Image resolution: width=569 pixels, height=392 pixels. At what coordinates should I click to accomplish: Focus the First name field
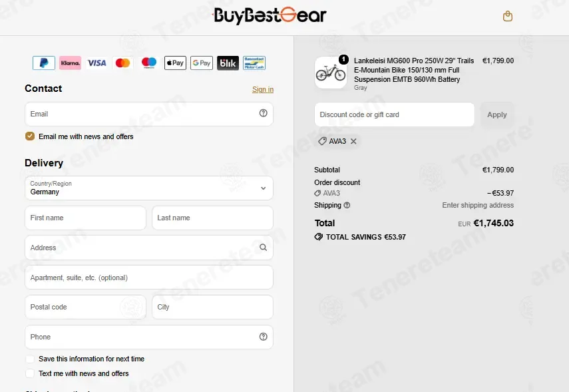pyautogui.click(x=85, y=218)
